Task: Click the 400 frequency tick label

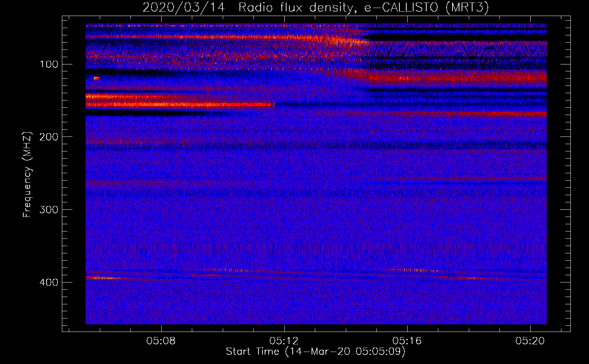Action: click(49, 282)
